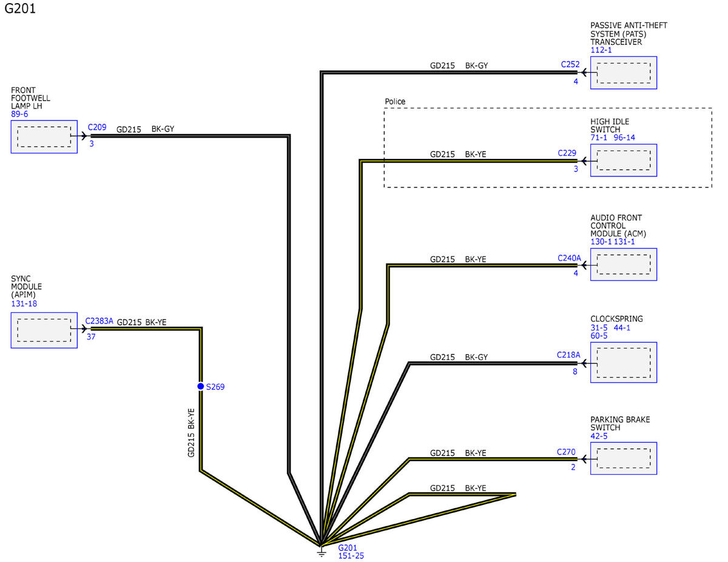Viewport: 728px width, 562px height.
Task: Open connector C252 link
Action: pyautogui.click(x=570, y=64)
